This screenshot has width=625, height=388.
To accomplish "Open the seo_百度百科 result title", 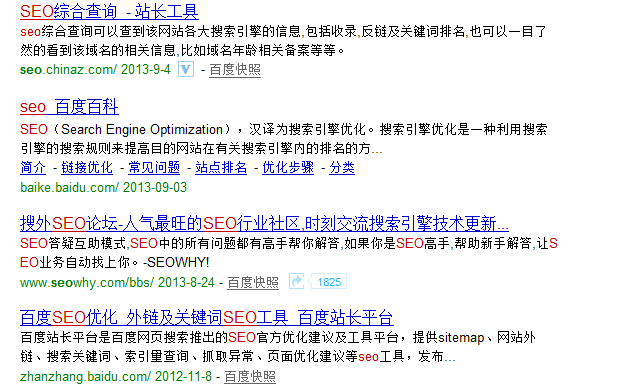I will tap(69, 106).
